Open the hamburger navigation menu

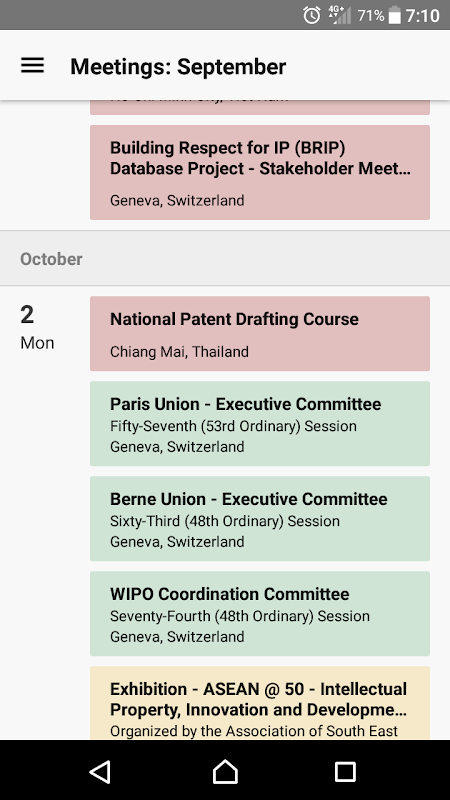tap(32, 66)
